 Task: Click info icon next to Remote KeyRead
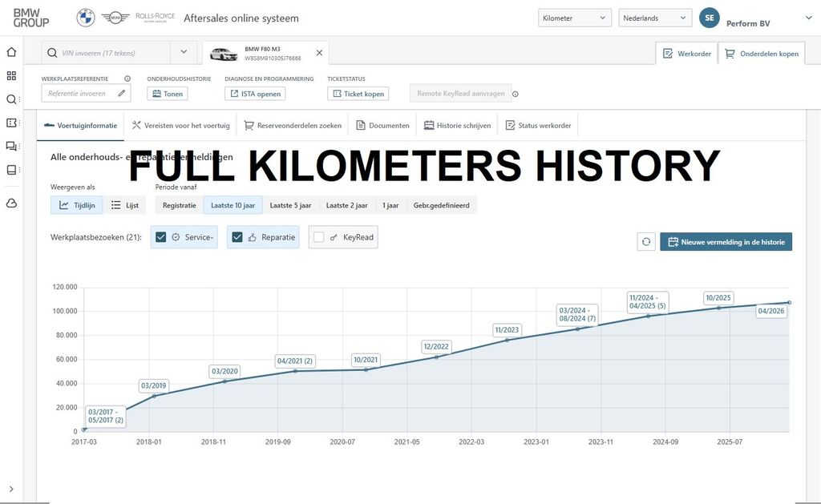[516, 94]
